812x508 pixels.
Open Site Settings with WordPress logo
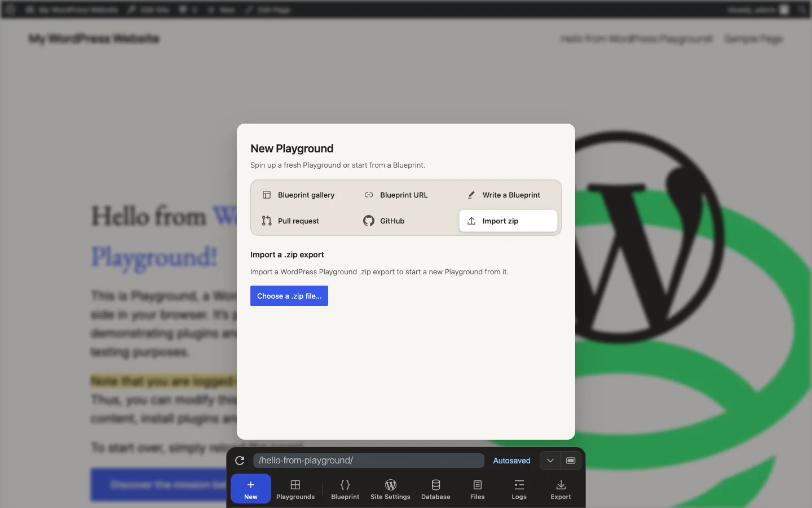[390, 489]
